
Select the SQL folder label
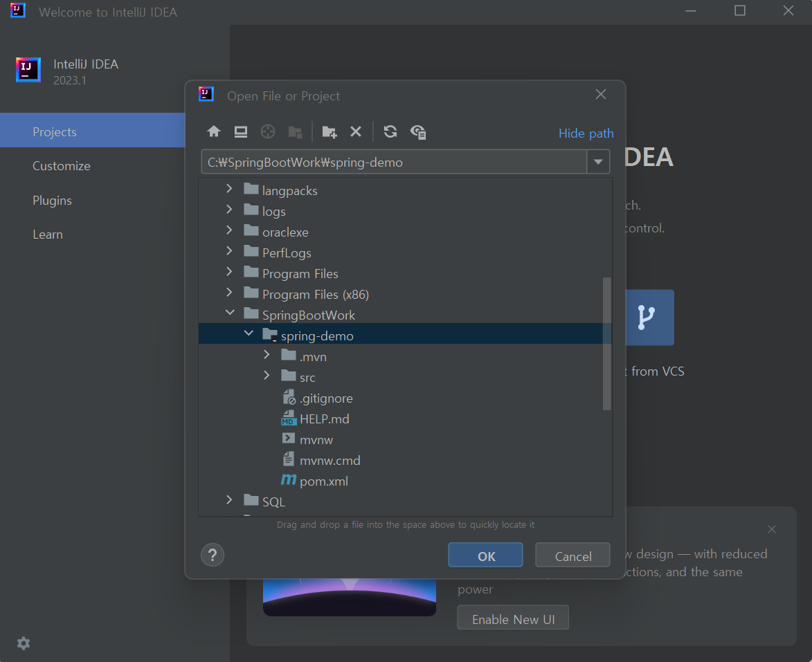(x=273, y=502)
